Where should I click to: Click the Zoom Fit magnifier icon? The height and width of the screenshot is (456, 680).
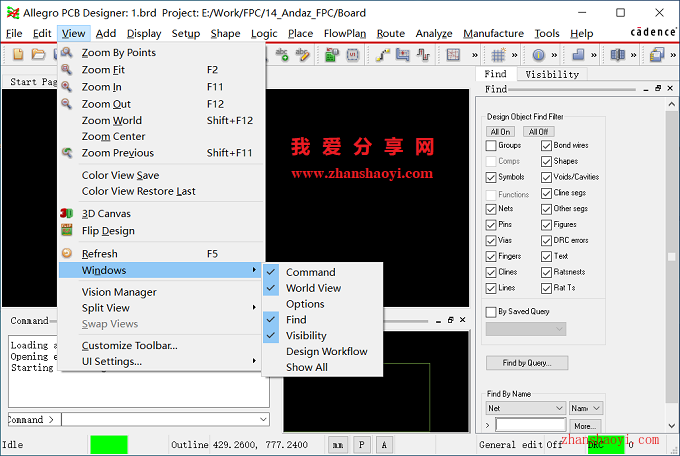pyautogui.click(x=66, y=69)
